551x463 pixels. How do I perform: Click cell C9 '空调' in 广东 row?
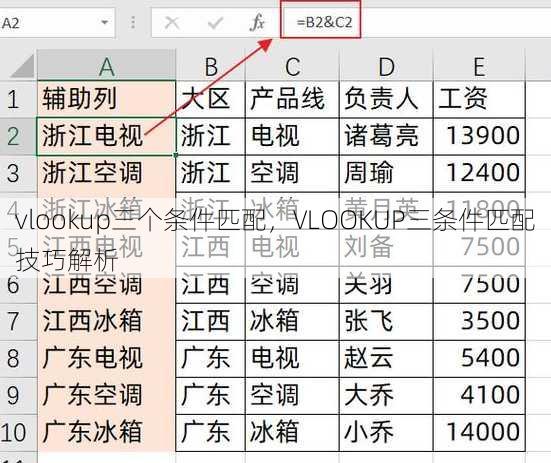(292, 396)
